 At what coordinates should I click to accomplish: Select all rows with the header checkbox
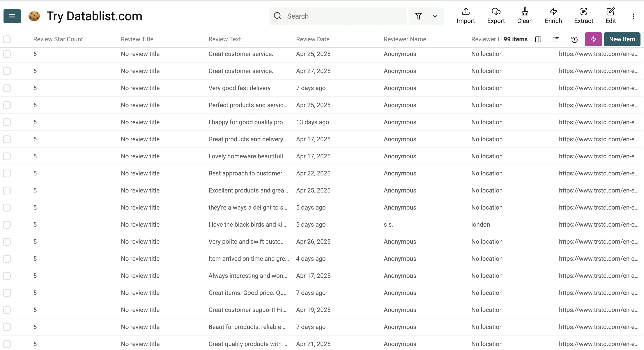(x=7, y=39)
